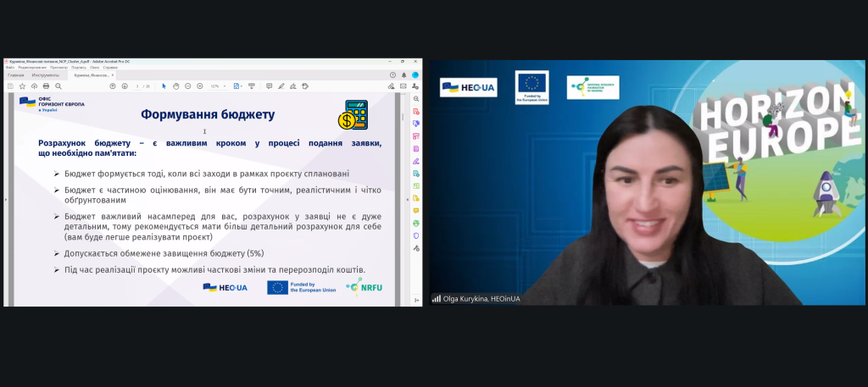The image size is (868, 387).
Task: Go to the next page using down arrow
Action: tap(125, 86)
